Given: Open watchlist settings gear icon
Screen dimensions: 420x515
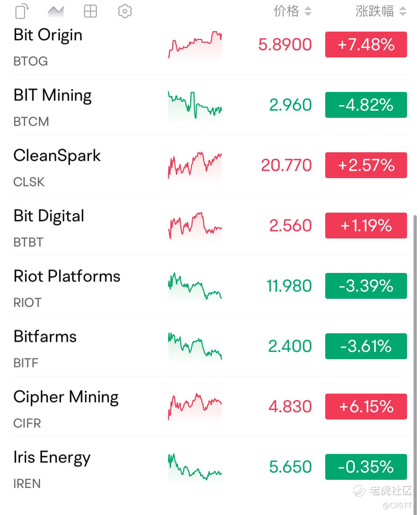Looking at the screenshot, I should [125, 11].
